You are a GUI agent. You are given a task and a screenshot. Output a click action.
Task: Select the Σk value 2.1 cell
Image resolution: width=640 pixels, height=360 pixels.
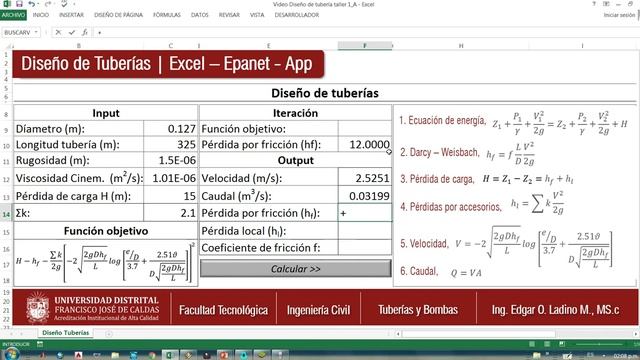pyautogui.click(x=171, y=213)
